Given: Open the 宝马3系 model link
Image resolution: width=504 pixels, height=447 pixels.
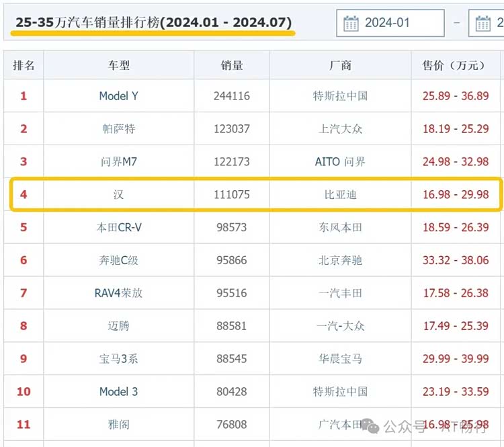Looking at the screenshot, I should point(118,359).
